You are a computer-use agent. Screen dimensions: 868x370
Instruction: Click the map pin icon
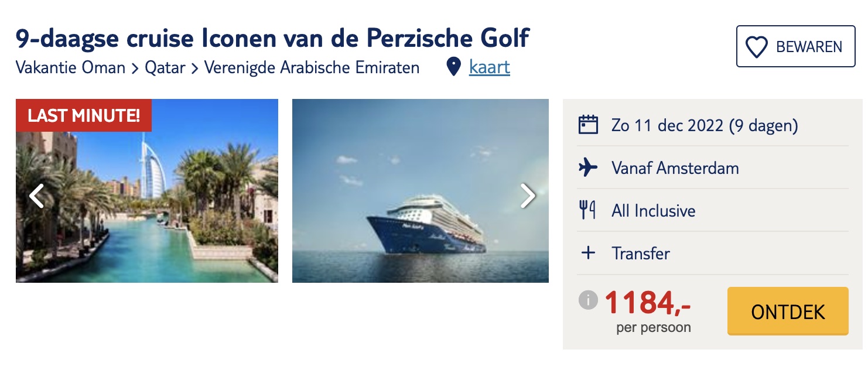click(x=453, y=67)
